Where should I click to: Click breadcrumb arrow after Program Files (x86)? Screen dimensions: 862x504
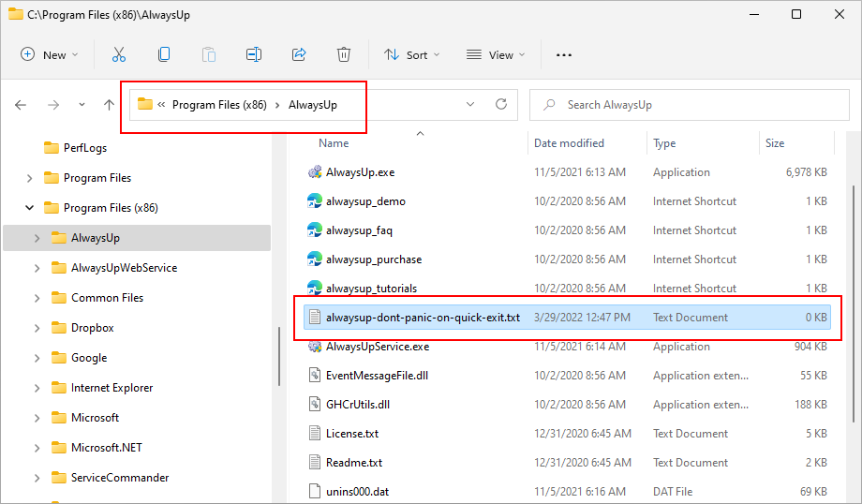click(277, 105)
